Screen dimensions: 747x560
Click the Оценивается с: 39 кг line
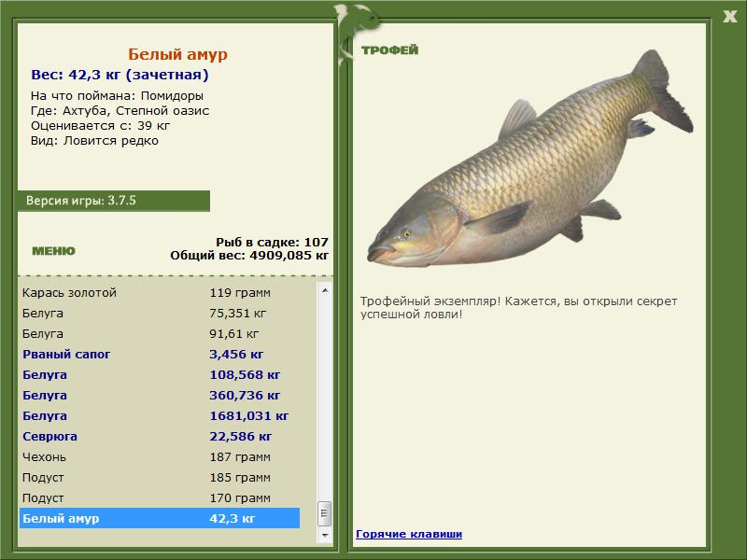(101, 126)
